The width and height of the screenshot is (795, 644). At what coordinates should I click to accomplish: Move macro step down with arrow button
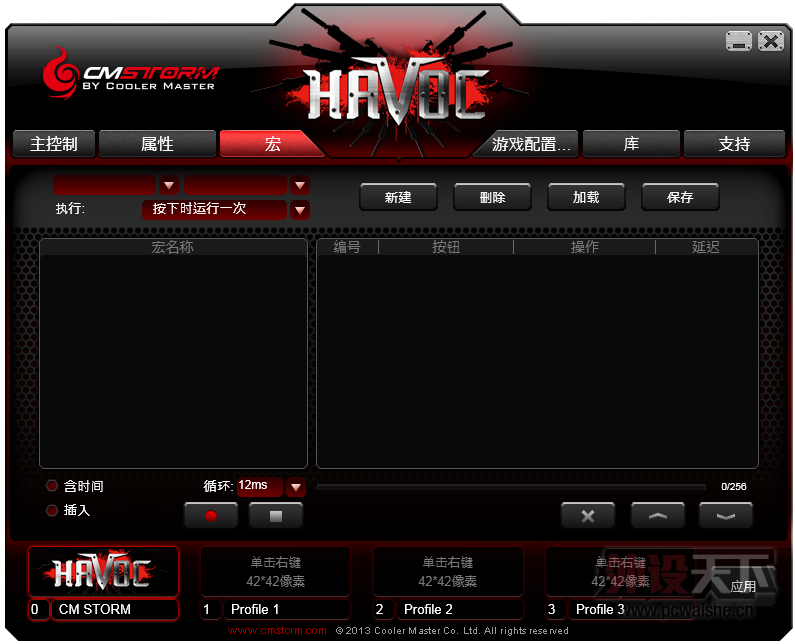pyautogui.click(x=726, y=516)
